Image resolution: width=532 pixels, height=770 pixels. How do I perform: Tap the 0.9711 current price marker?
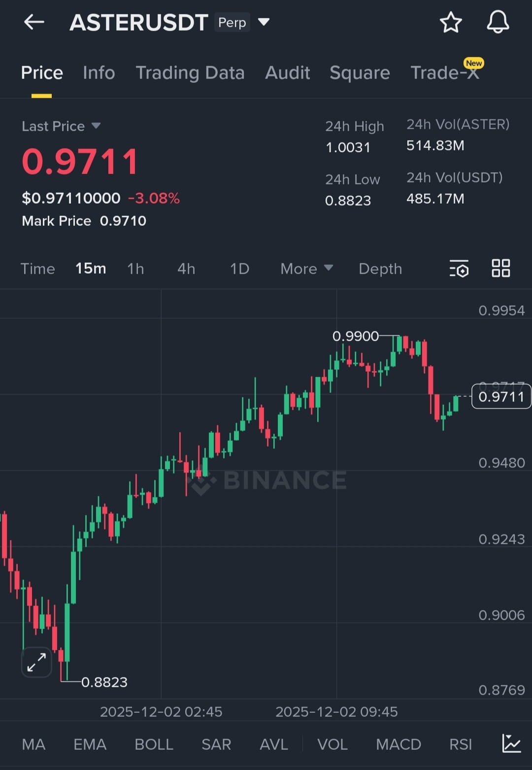pos(501,396)
